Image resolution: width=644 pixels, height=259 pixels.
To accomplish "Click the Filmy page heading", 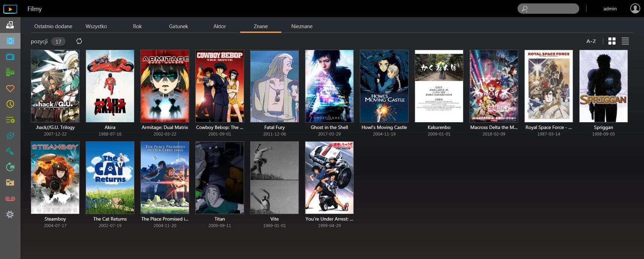I will tap(34, 9).
